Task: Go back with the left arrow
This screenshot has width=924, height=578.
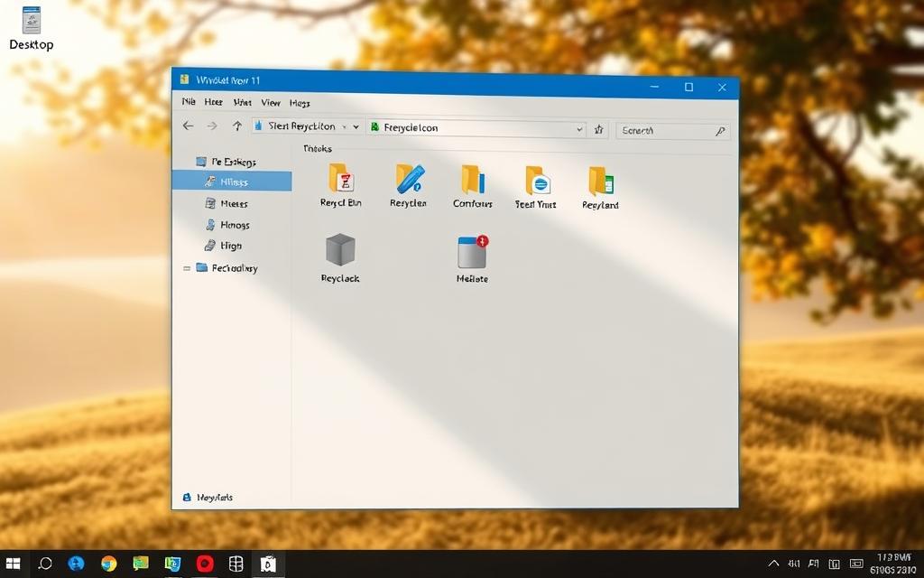Action: coord(188,126)
